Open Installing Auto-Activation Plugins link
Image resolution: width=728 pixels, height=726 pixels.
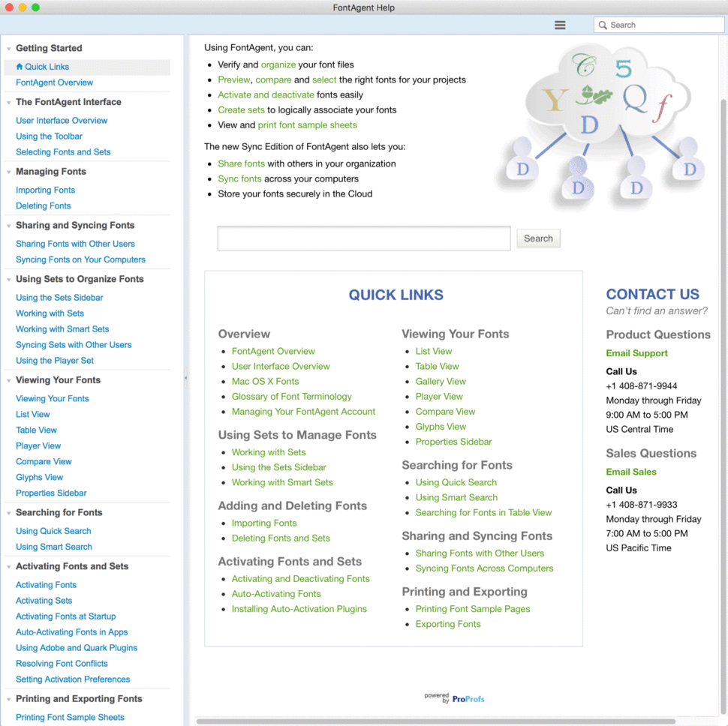pos(299,609)
